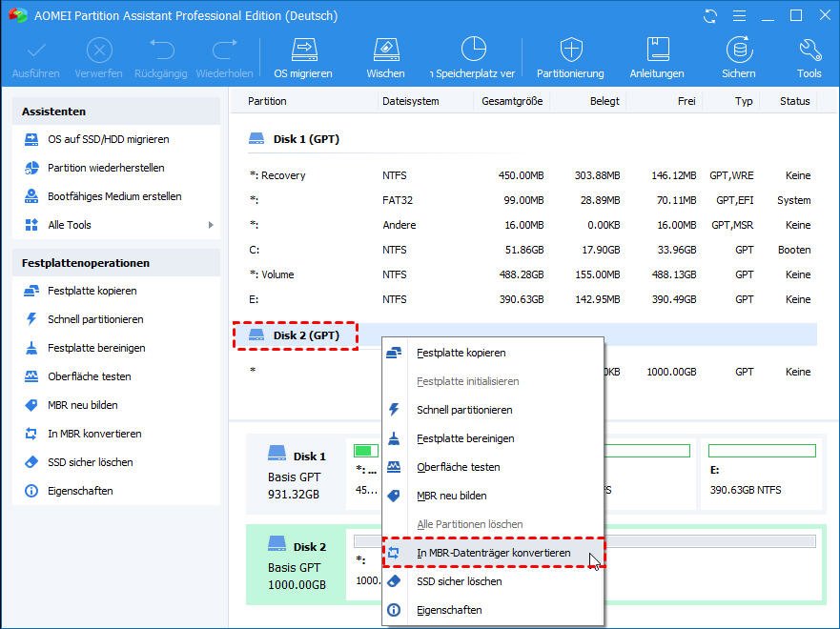Expand the Alle Tools submenu arrow
This screenshot has width=840, height=629.
(x=210, y=225)
